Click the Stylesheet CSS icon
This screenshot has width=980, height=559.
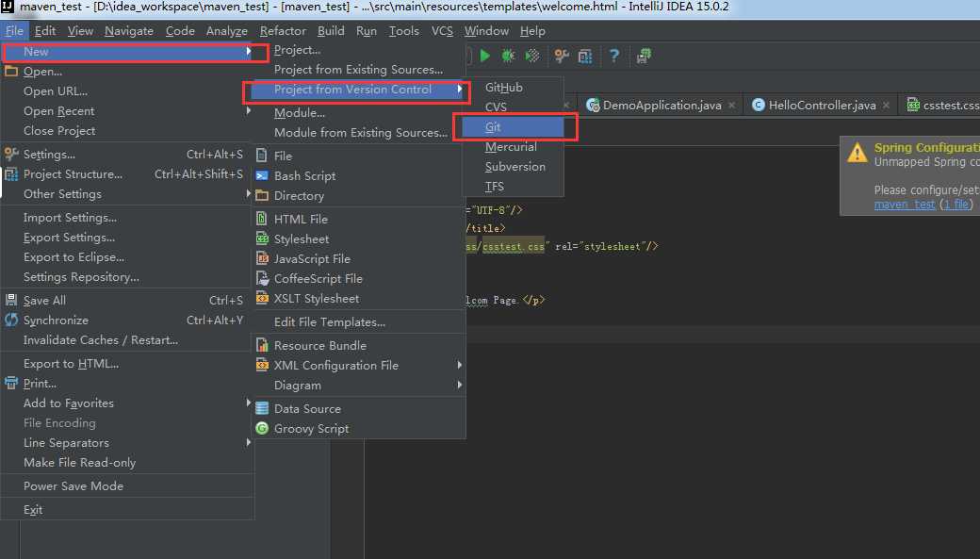point(263,238)
